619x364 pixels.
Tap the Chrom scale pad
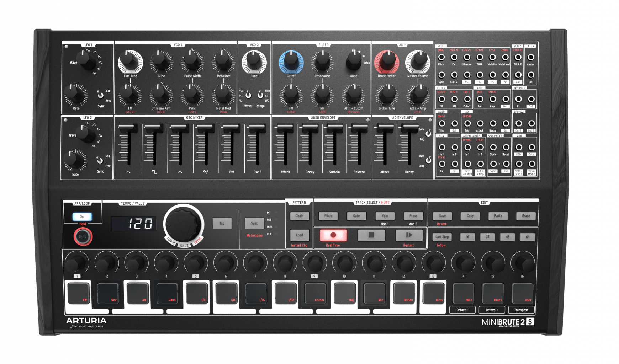tap(315, 293)
